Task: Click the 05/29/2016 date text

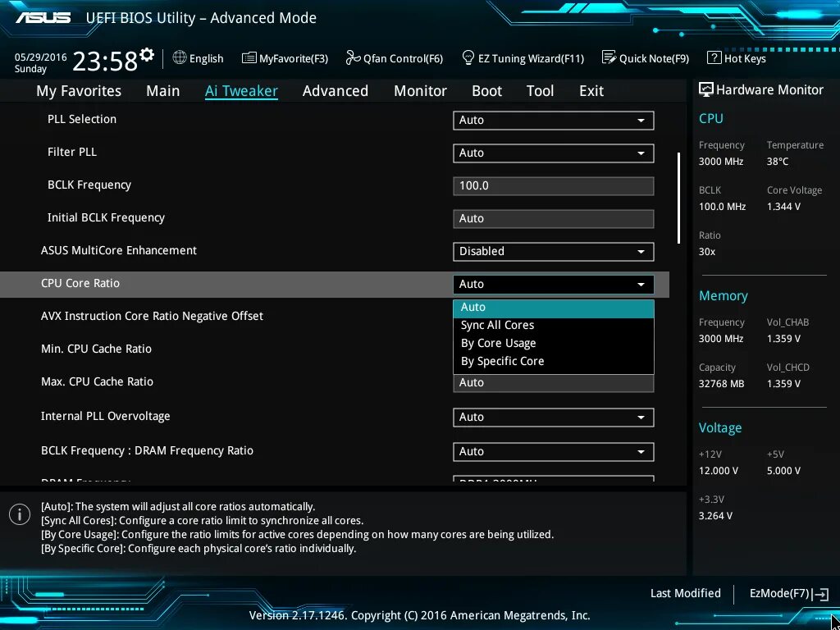Action: 41,57
